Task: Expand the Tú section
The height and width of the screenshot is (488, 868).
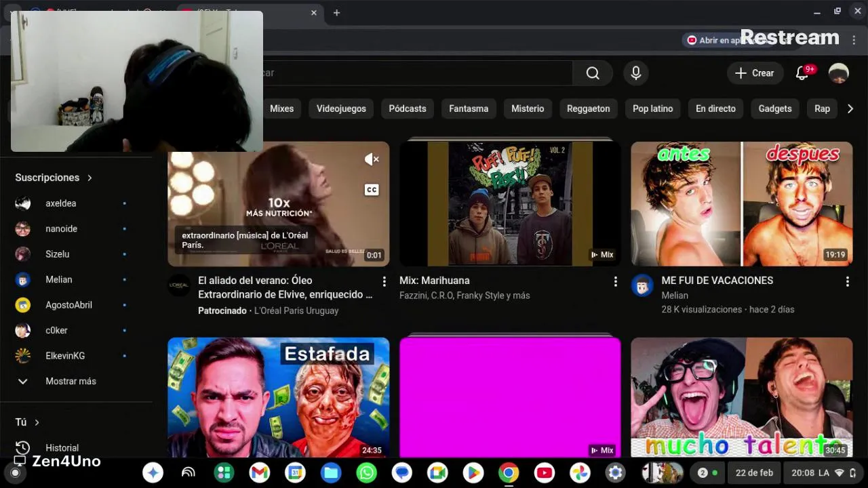Action: point(27,422)
